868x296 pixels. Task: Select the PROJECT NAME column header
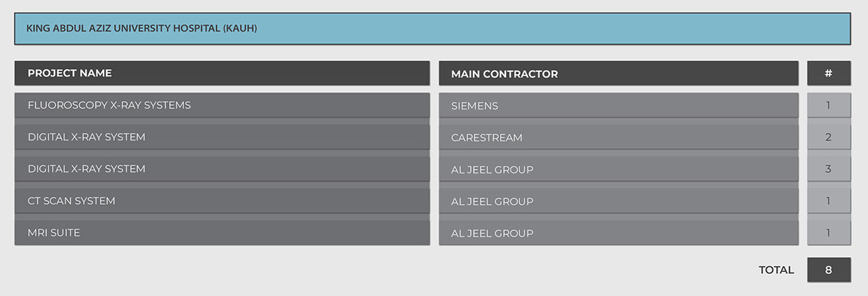[x=221, y=73]
